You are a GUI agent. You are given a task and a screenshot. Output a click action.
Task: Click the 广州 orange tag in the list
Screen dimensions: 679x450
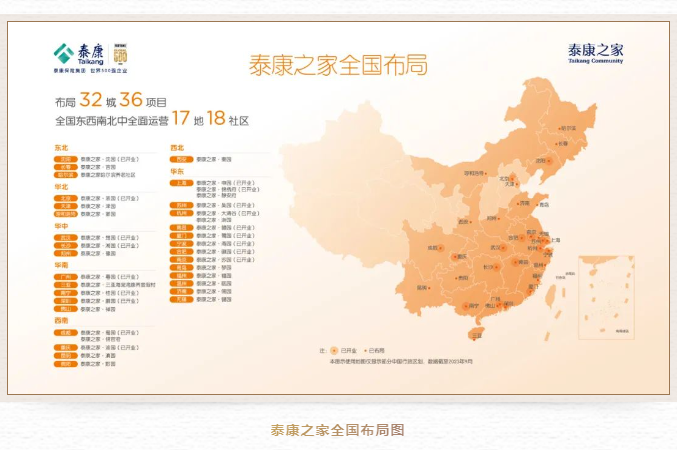pyautogui.click(x=66, y=277)
